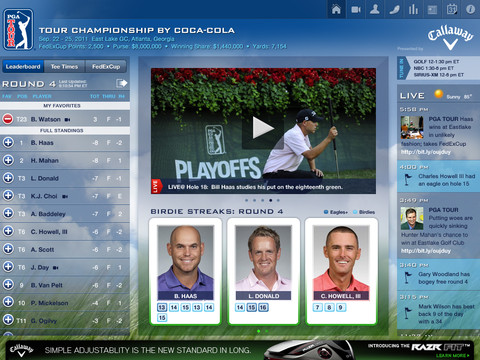480x360 pixels.
Task: Switch to the FedExCup tab
Action: pyautogui.click(x=106, y=67)
